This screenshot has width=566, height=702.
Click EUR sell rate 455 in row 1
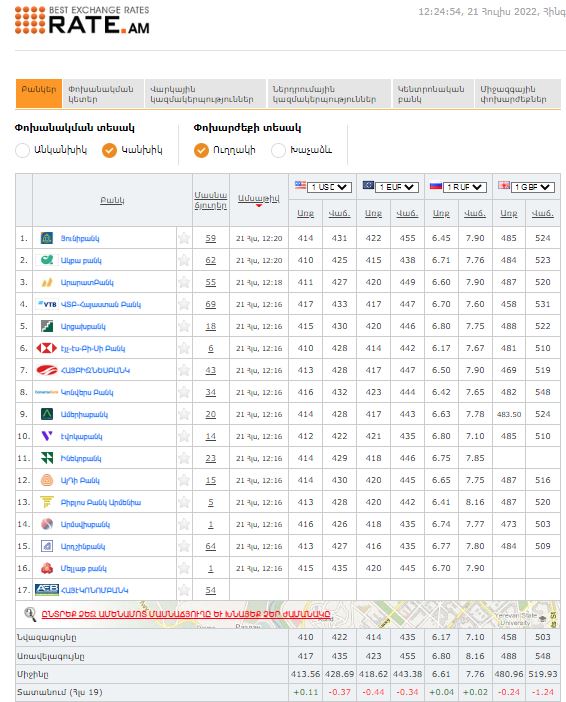tap(407, 238)
